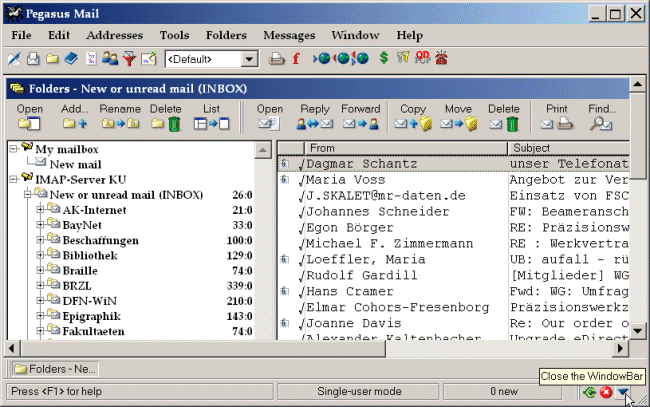Click the Print message button
This screenshot has height=407, width=650.
click(557, 117)
